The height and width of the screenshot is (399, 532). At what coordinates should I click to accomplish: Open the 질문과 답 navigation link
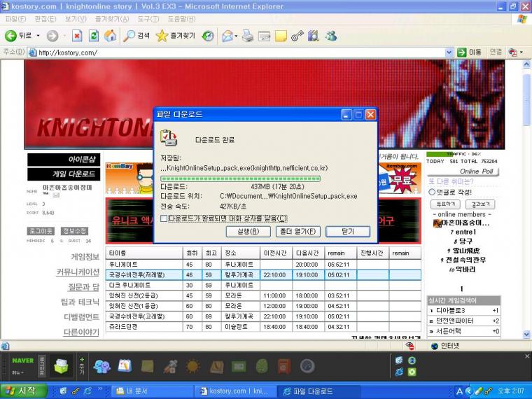click(x=84, y=287)
